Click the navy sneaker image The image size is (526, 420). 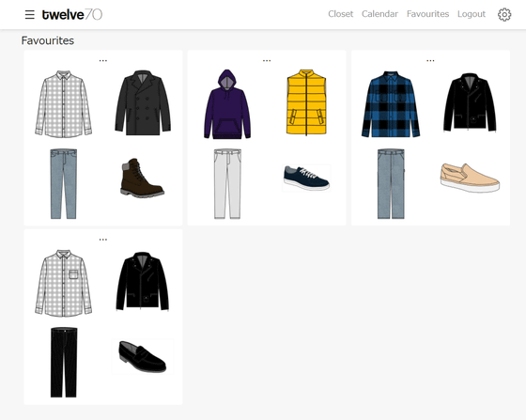(306, 178)
